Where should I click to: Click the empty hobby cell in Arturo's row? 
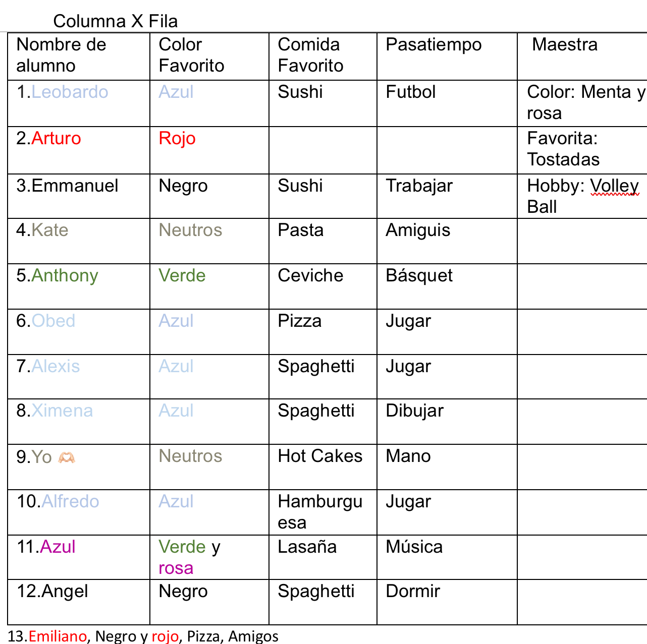(x=447, y=150)
